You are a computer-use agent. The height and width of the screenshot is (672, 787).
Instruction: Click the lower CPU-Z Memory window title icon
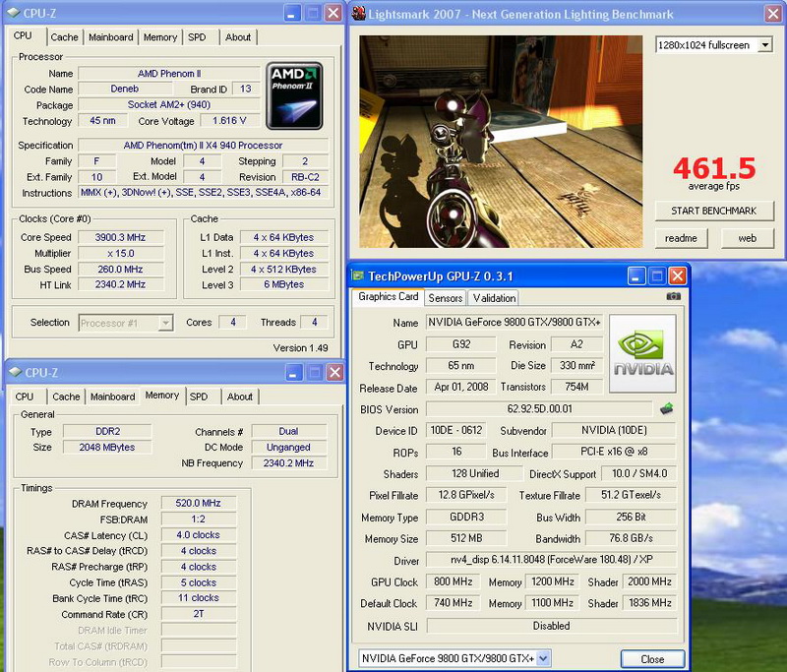pos(16,372)
